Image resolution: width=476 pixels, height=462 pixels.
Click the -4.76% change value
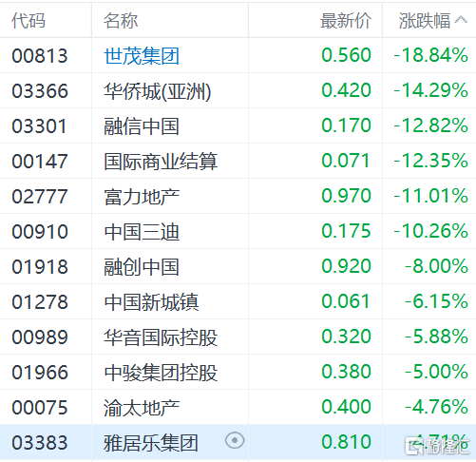tap(436, 407)
